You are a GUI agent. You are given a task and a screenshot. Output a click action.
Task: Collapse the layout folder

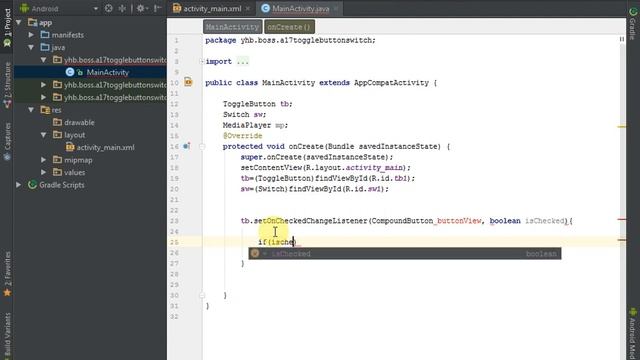44,135
